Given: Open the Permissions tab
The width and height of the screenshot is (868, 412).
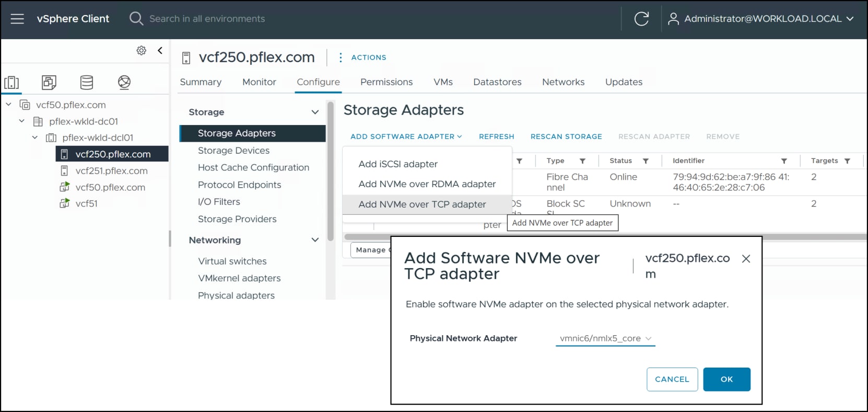Looking at the screenshot, I should (386, 82).
